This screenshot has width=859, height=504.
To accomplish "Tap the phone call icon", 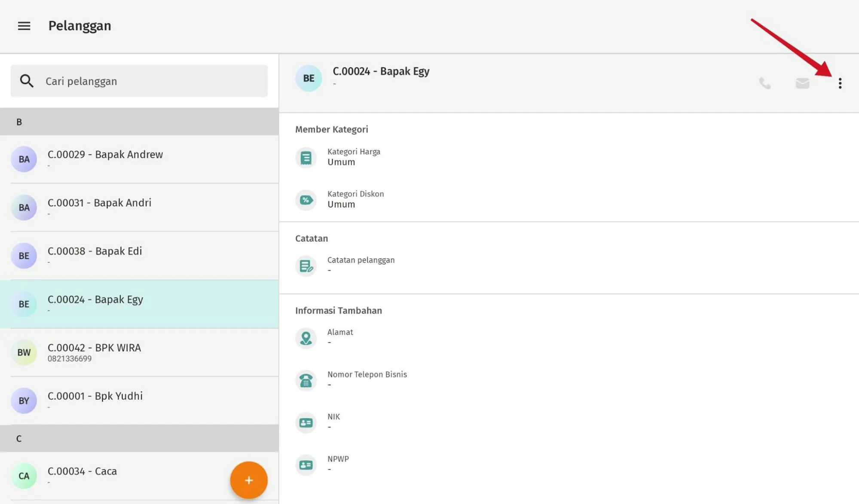I will [x=765, y=83].
